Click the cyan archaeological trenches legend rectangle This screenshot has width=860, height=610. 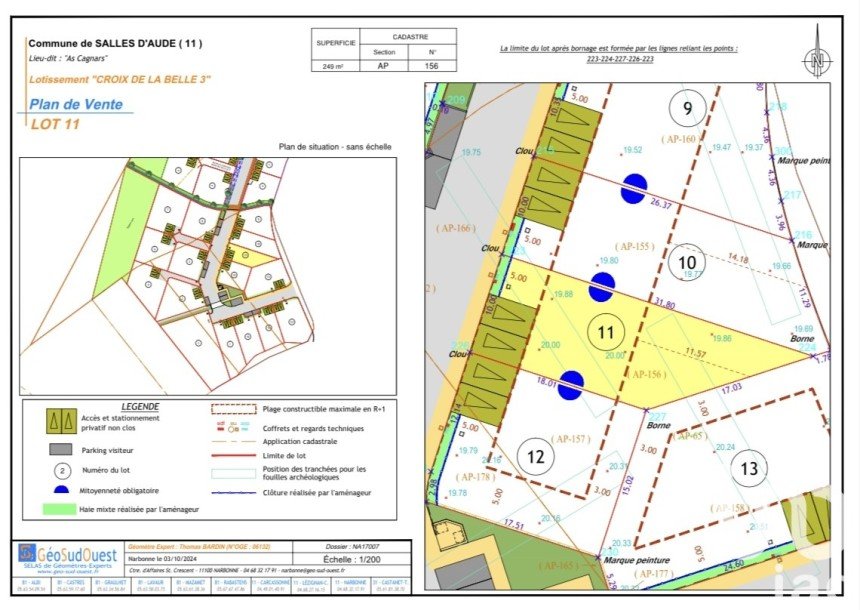(x=234, y=473)
